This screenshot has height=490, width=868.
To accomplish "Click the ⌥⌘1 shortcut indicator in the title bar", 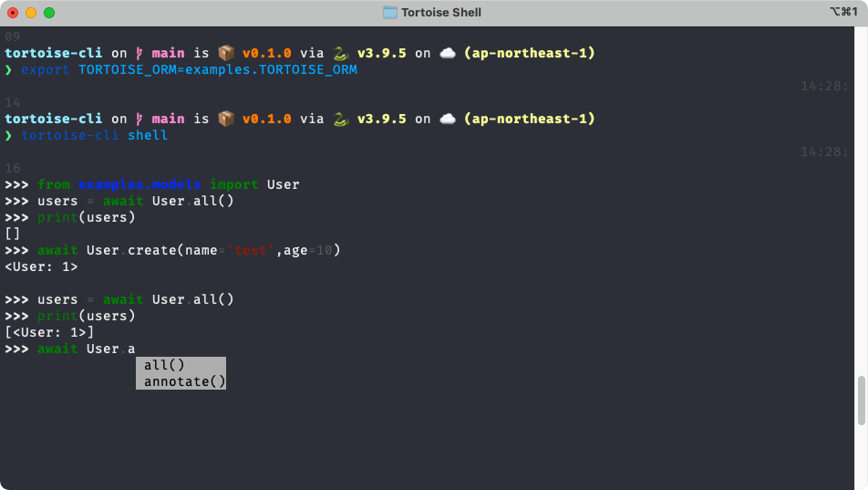I will [x=843, y=12].
